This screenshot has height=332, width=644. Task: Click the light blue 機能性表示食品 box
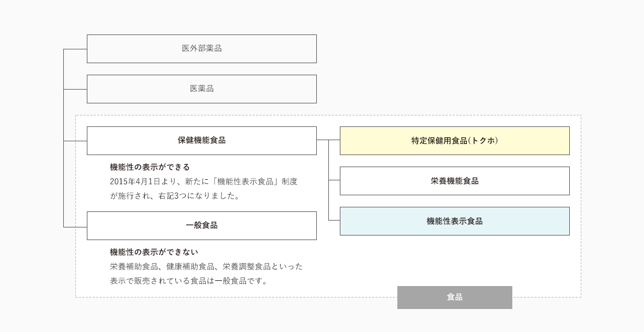tap(454, 221)
